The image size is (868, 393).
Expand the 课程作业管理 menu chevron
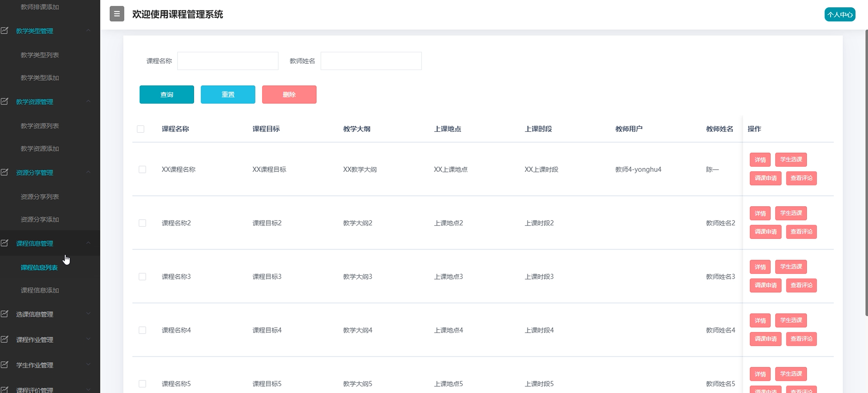(x=88, y=339)
